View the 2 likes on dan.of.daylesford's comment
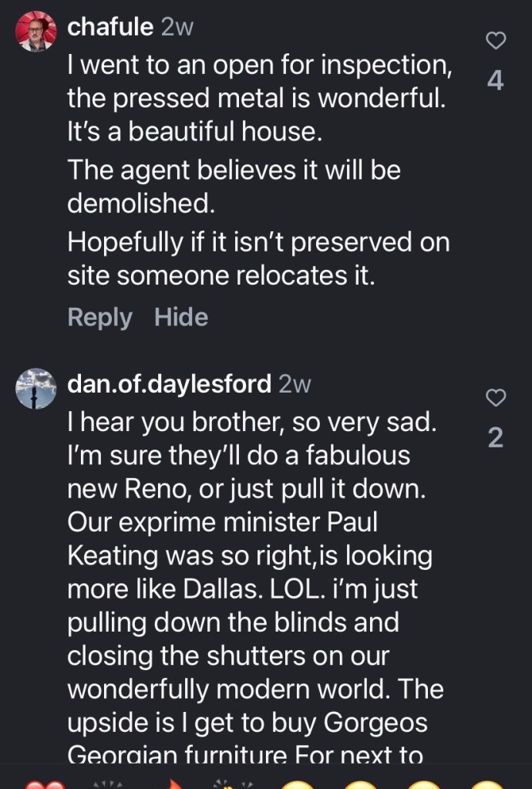532x789 pixels. 497,438
